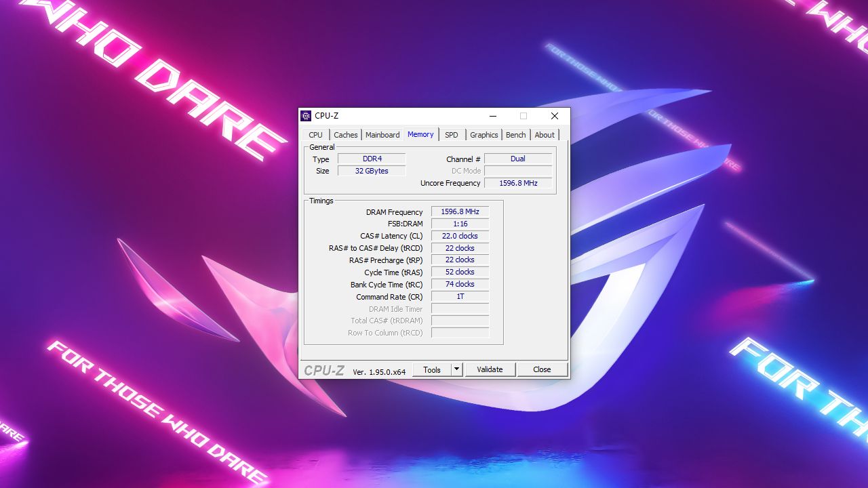The width and height of the screenshot is (868, 488).
Task: Open the Caches tab
Action: pos(346,134)
